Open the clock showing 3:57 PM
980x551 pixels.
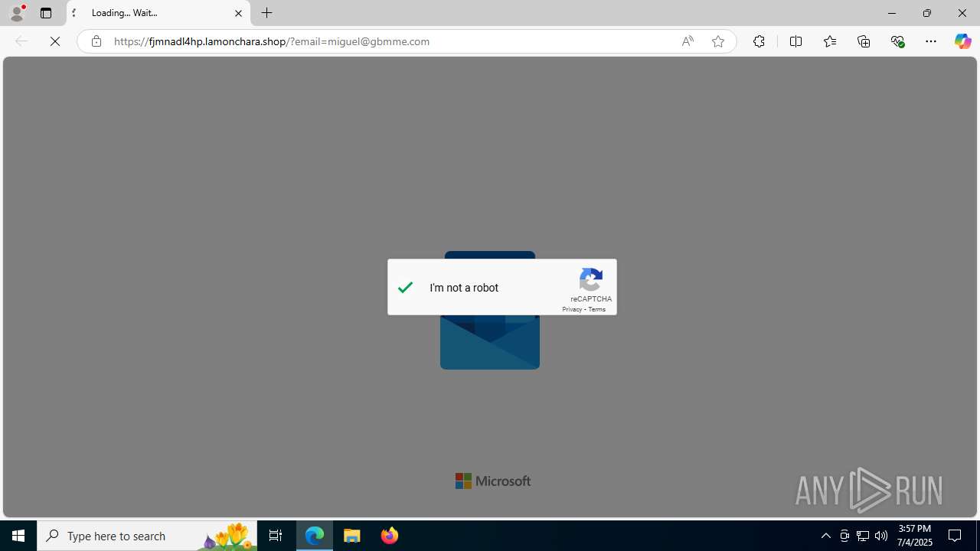(914, 536)
